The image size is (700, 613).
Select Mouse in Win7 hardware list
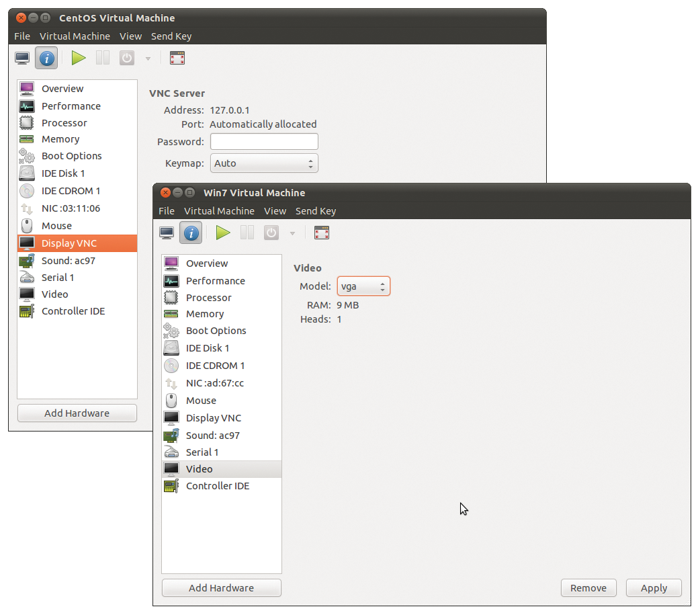click(x=222, y=401)
